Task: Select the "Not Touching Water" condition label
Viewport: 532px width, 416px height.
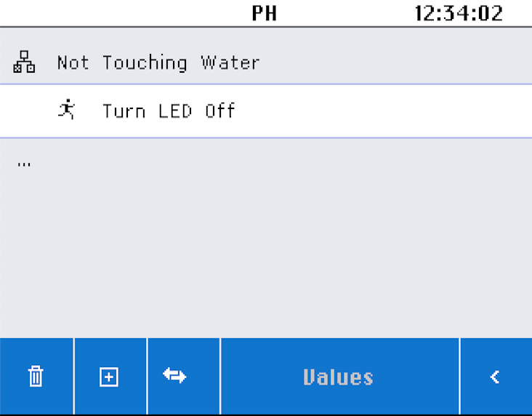Action: coord(158,63)
